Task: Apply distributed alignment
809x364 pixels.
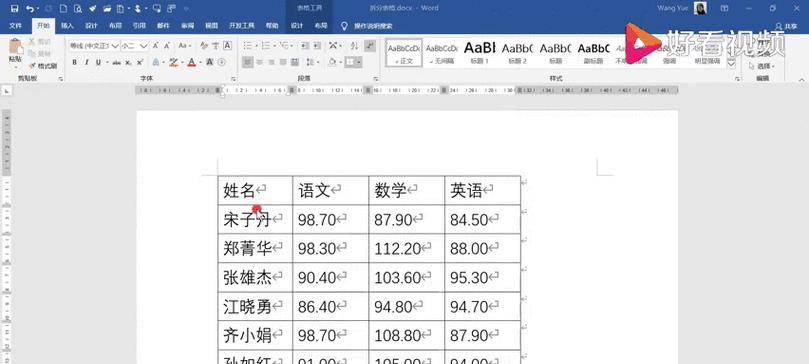Action: (x=295, y=62)
